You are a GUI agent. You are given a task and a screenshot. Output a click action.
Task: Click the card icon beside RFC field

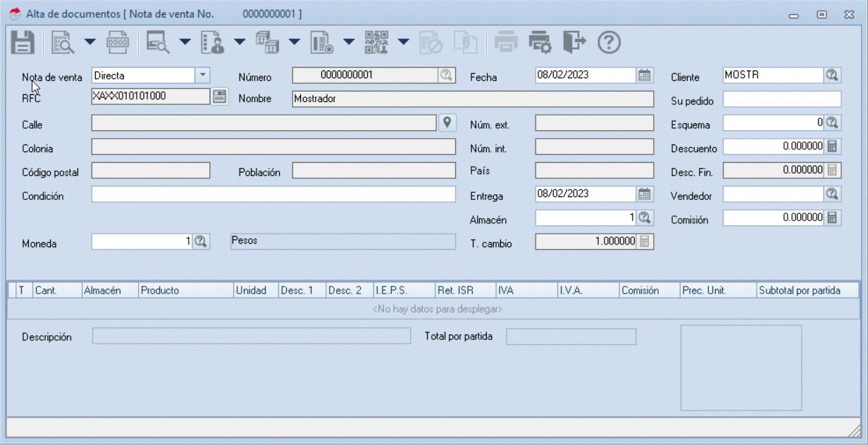point(220,96)
